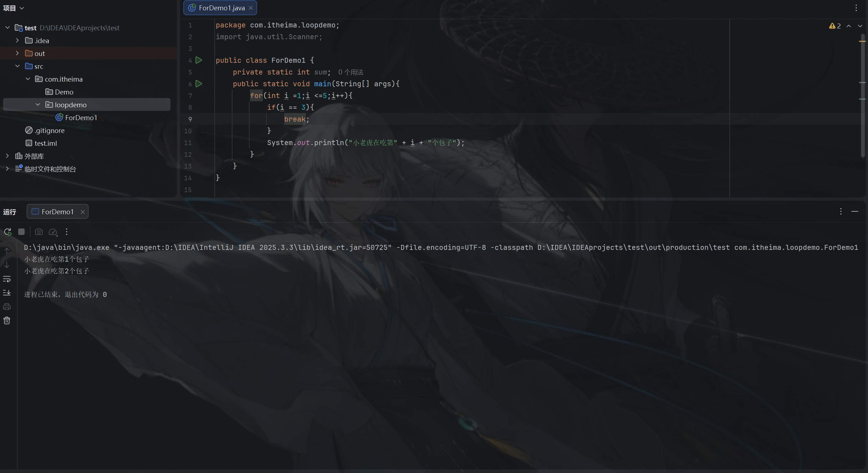Viewport: 868px width, 473px height.
Task: Collapse the test project root
Action: [x=7, y=27]
